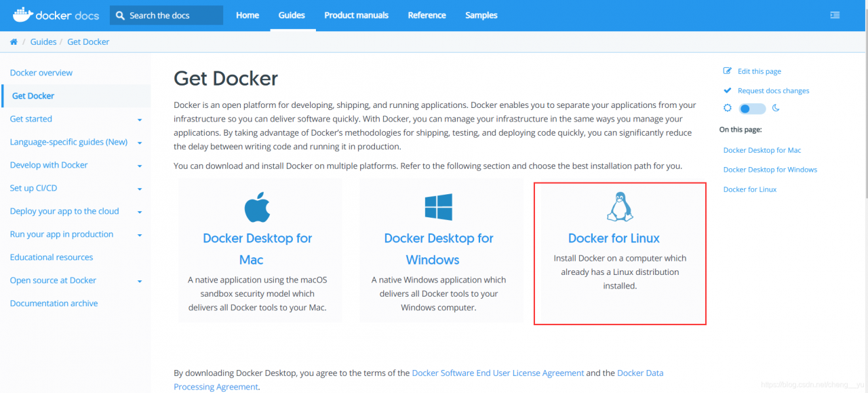Expand Run your app in production arrow
Viewport: 868px width, 393px height.
click(x=140, y=236)
